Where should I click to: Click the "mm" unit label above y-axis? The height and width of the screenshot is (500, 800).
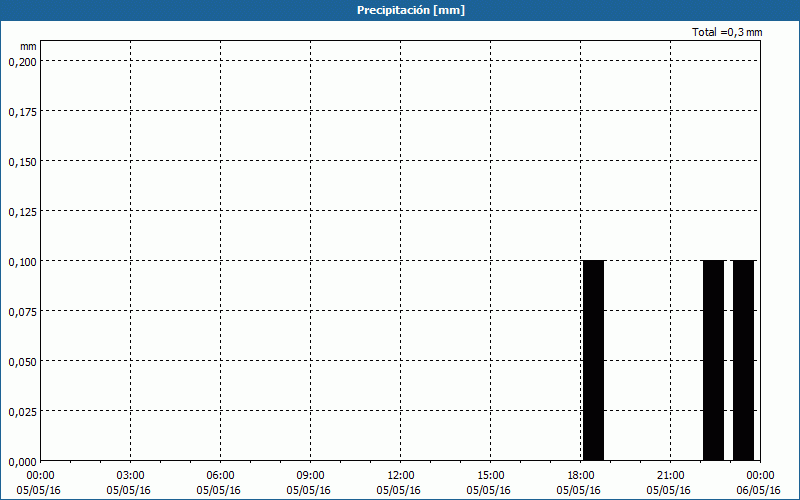pyautogui.click(x=29, y=46)
